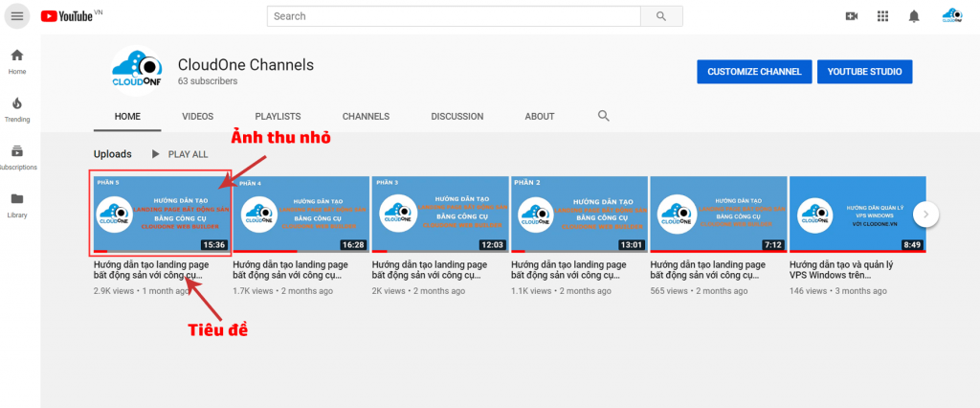Switch to the DISCUSSION tab

coord(457,117)
